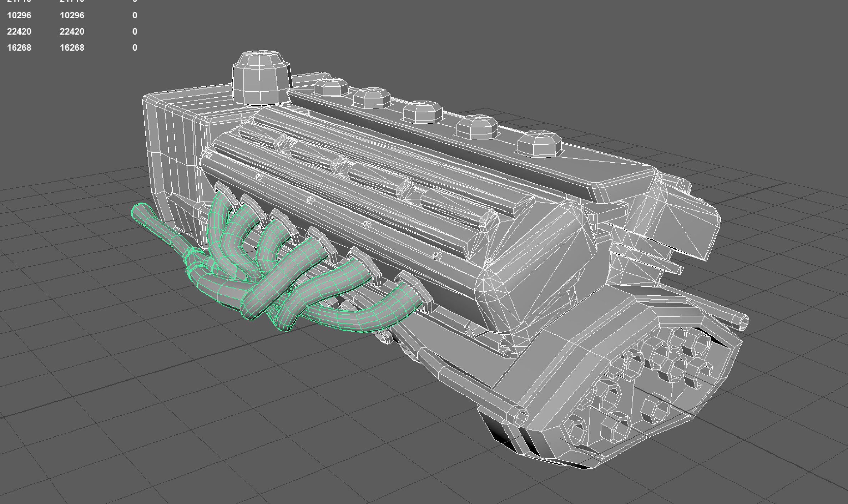Image resolution: width=848 pixels, height=504 pixels.
Task: Click the rightmost hex bolt on top rail
Action: [539, 144]
